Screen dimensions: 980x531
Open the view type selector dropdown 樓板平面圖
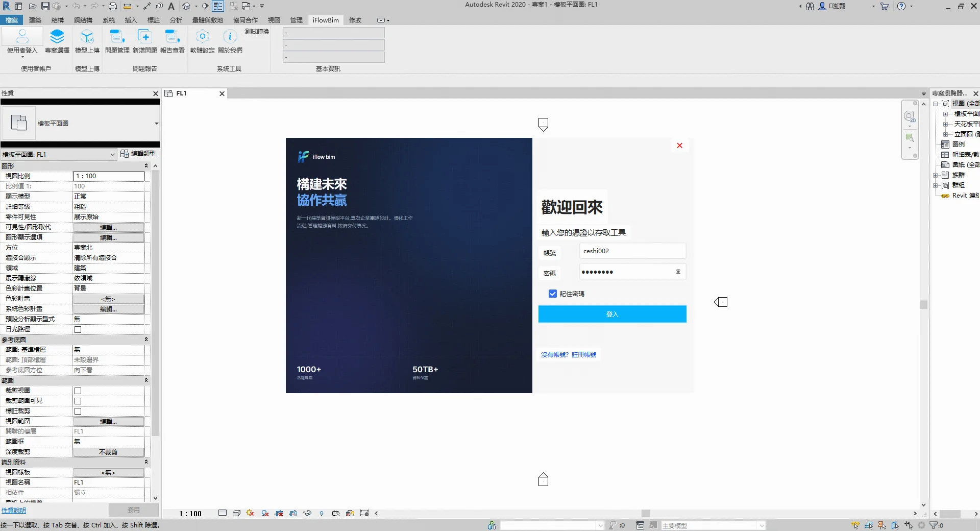tap(156, 123)
